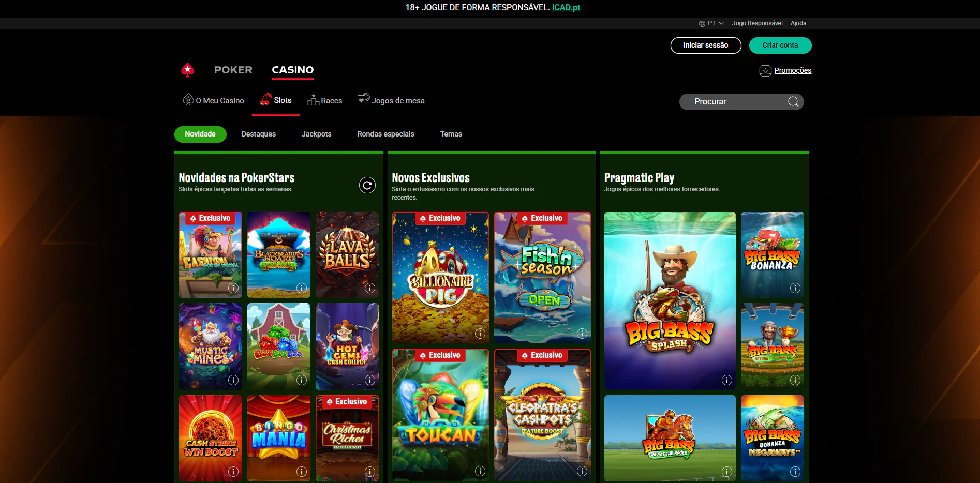Select the Rondas especiais filter
The width and height of the screenshot is (980, 483).
point(385,134)
